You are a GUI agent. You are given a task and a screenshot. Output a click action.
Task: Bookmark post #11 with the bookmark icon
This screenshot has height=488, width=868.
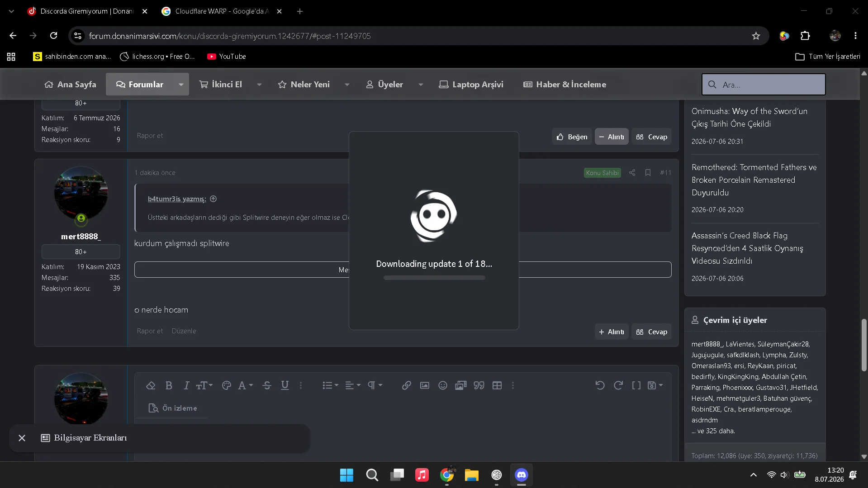(x=648, y=173)
